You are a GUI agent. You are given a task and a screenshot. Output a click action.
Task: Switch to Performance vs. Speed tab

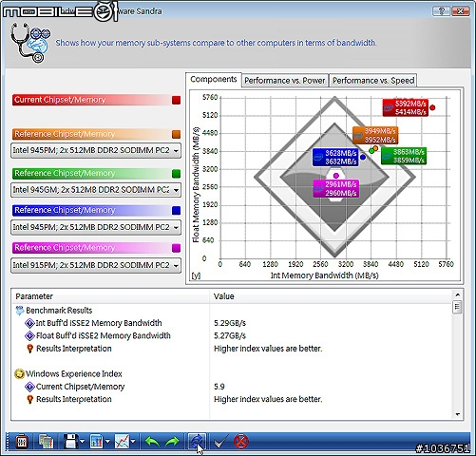(x=373, y=81)
